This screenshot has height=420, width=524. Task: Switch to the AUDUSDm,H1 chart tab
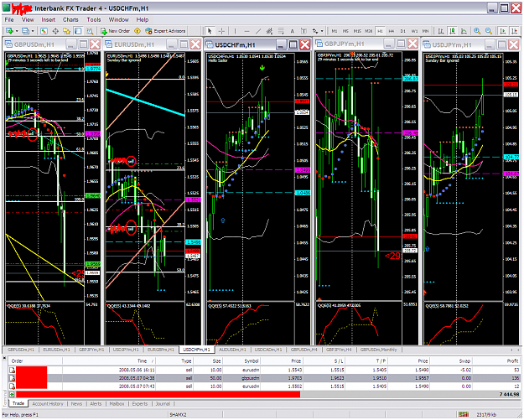(232, 350)
